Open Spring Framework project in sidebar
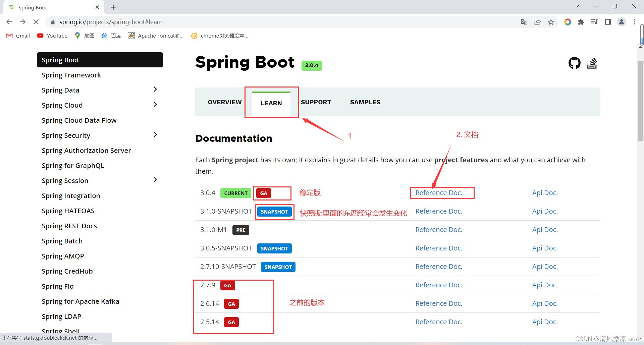This screenshot has height=345, width=644. click(x=71, y=75)
